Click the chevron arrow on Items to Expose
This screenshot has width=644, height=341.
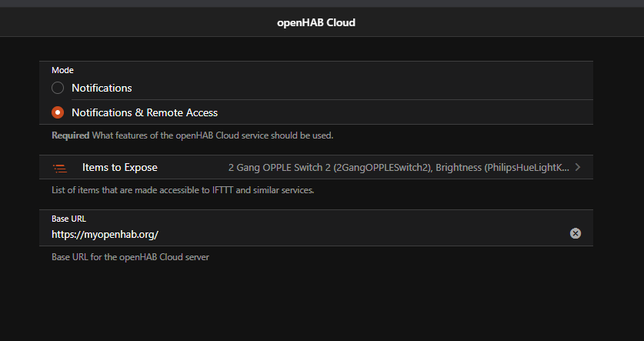point(578,167)
